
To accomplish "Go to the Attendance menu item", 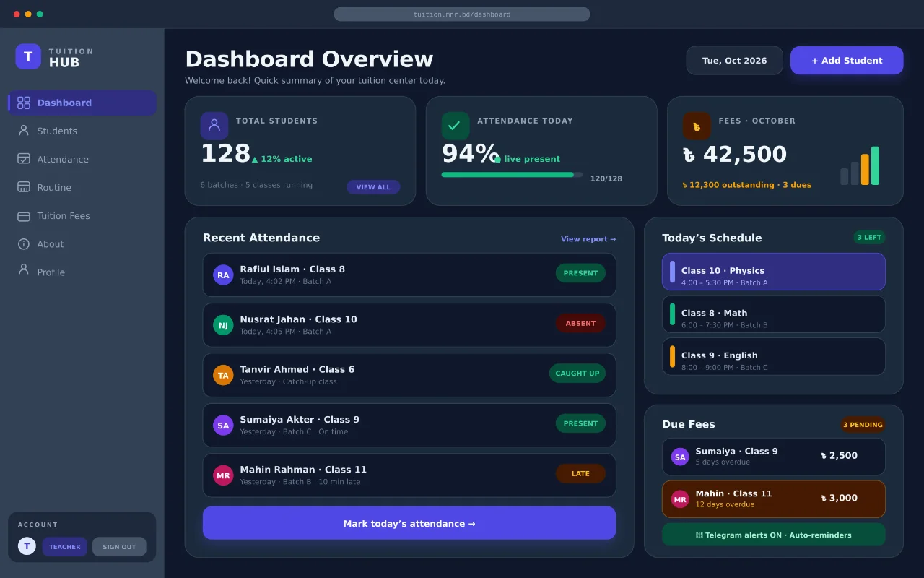I will pos(82,159).
